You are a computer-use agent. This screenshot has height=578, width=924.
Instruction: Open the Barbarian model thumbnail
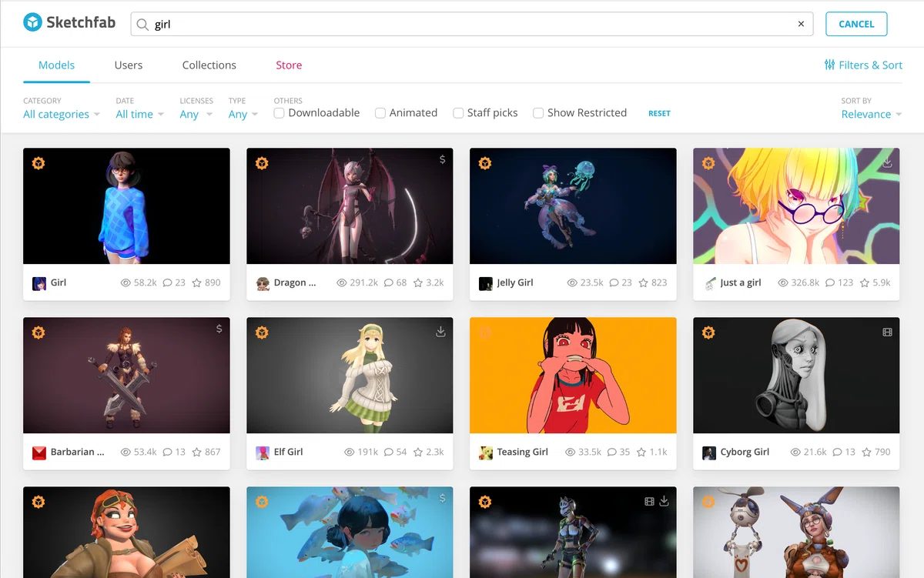click(126, 376)
